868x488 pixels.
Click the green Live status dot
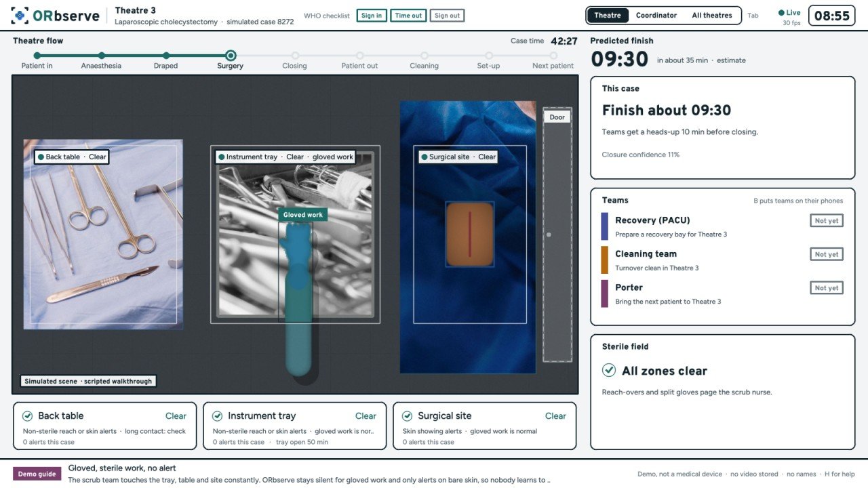click(x=781, y=12)
